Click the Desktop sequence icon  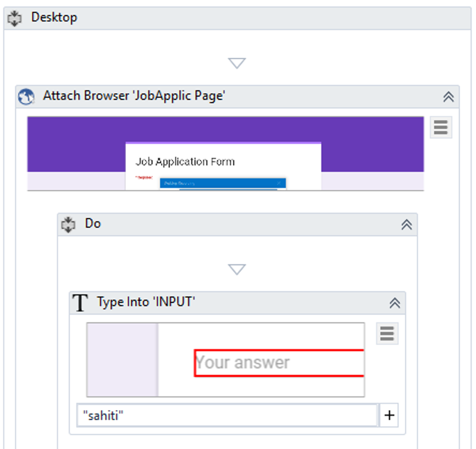(15, 17)
